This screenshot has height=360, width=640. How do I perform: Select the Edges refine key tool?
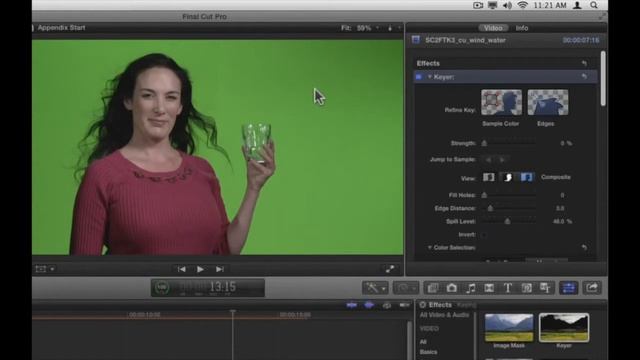[548, 102]
